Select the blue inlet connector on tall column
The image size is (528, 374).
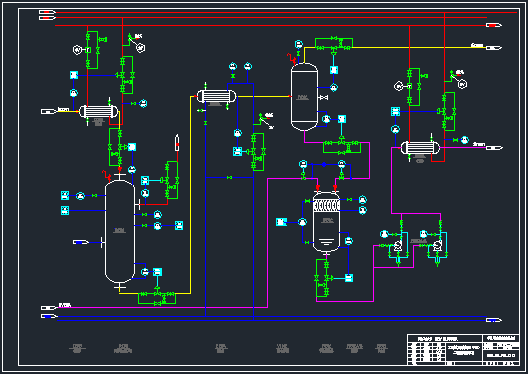coord(81,242)
